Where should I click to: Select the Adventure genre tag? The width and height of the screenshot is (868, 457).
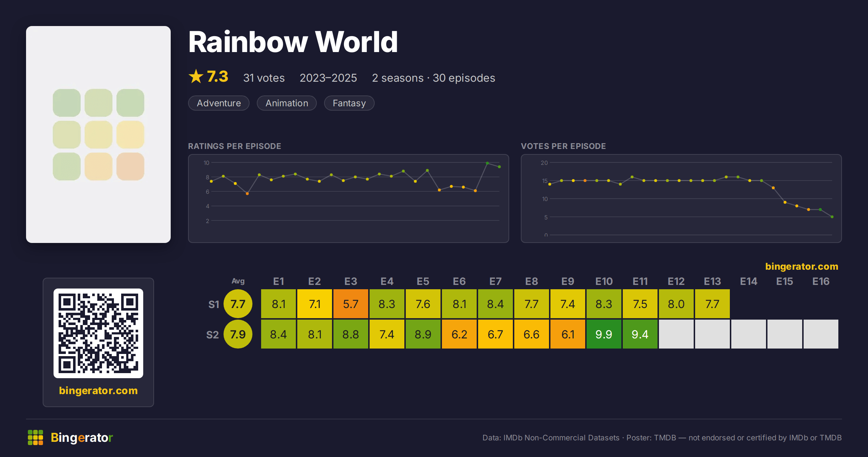coord(219,103)
